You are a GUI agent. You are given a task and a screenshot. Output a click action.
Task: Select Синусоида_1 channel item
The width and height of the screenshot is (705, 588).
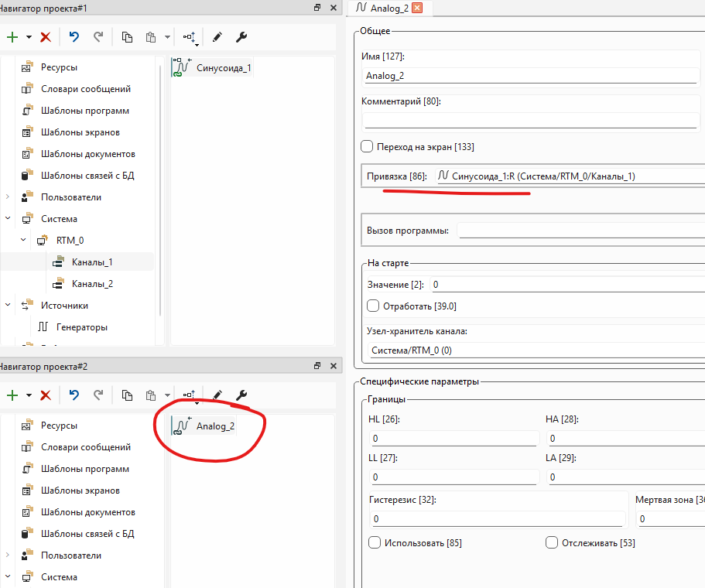(x=211, y=67)
